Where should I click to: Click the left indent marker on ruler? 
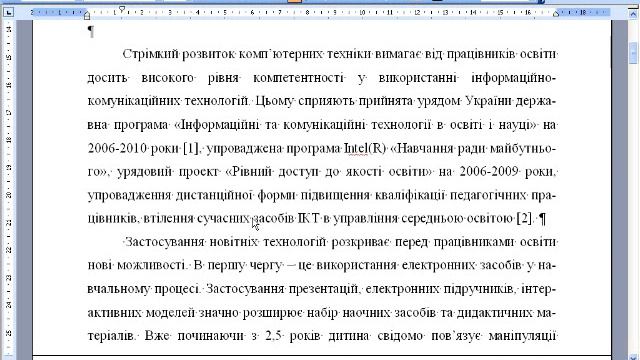point(87,17)
